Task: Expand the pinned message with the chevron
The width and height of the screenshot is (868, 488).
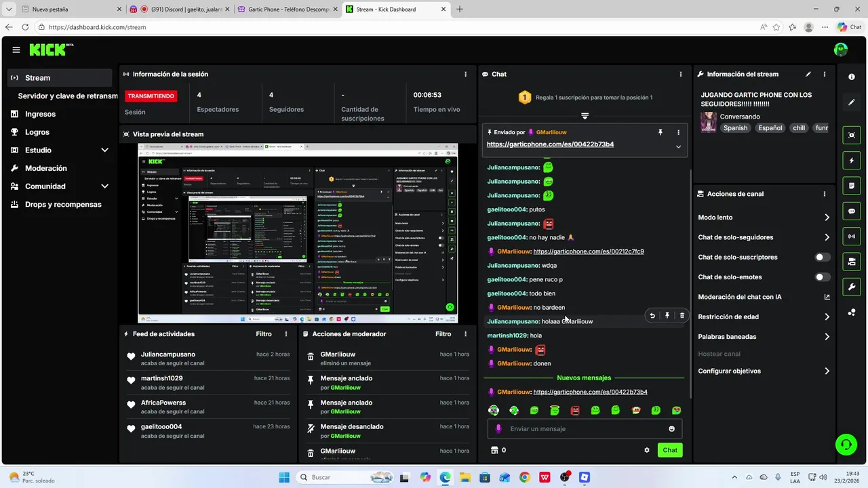Action: (678, 146)
